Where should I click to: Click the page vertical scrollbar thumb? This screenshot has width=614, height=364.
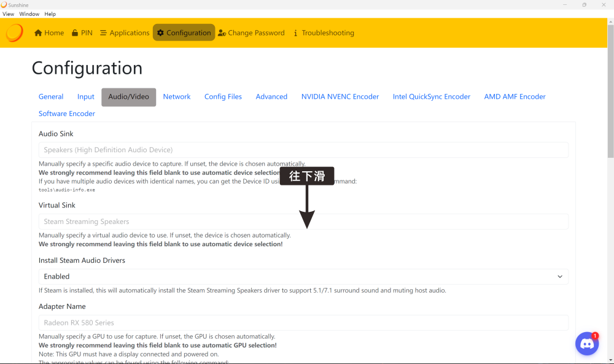coord(610,91)
